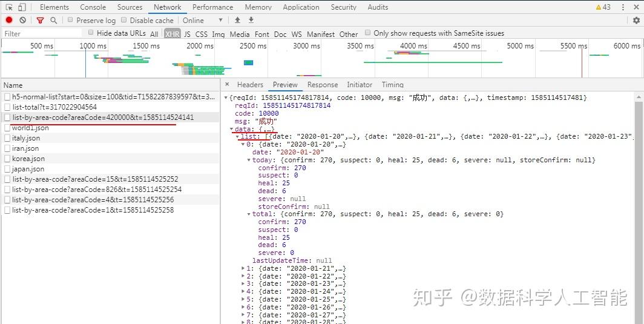Viewport: 644px width, 324px height.
Task: Expand list item 1 dated 2020-01-21
Action: coord(243,268)
